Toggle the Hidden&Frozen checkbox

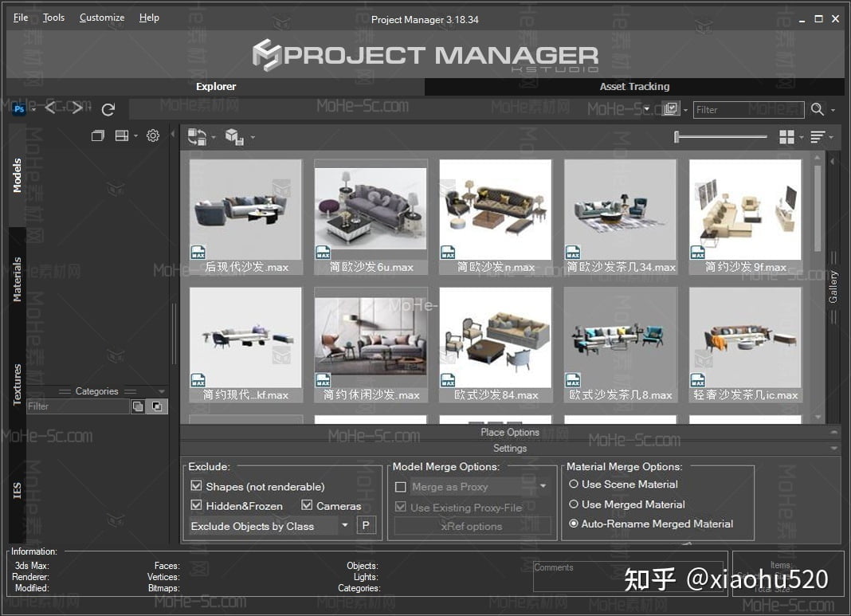point(196,505)
